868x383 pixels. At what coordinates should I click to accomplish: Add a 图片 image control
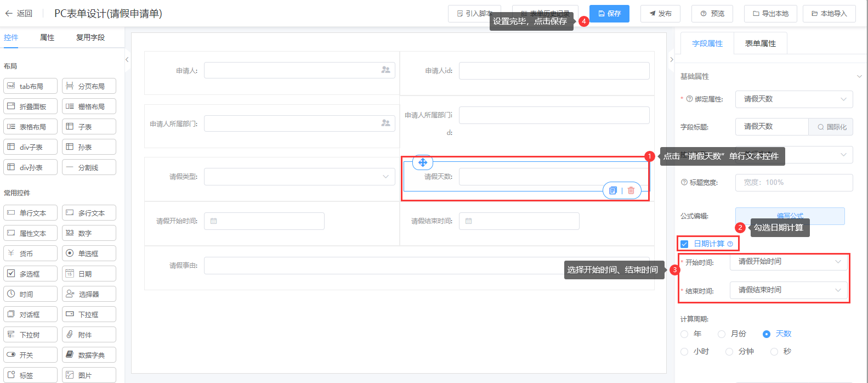pyautogui.click(x=89, y=375)
